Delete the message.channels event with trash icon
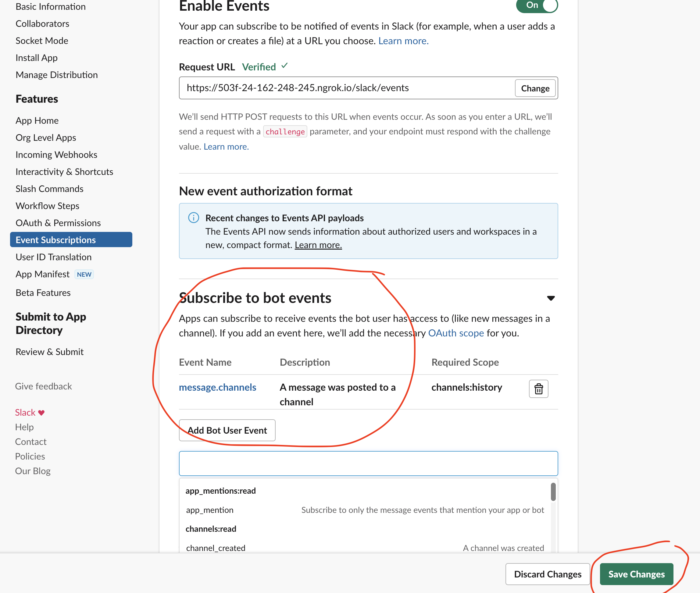Image resolution: width=700 pixels, height=593 pixels. pos(538,389)
